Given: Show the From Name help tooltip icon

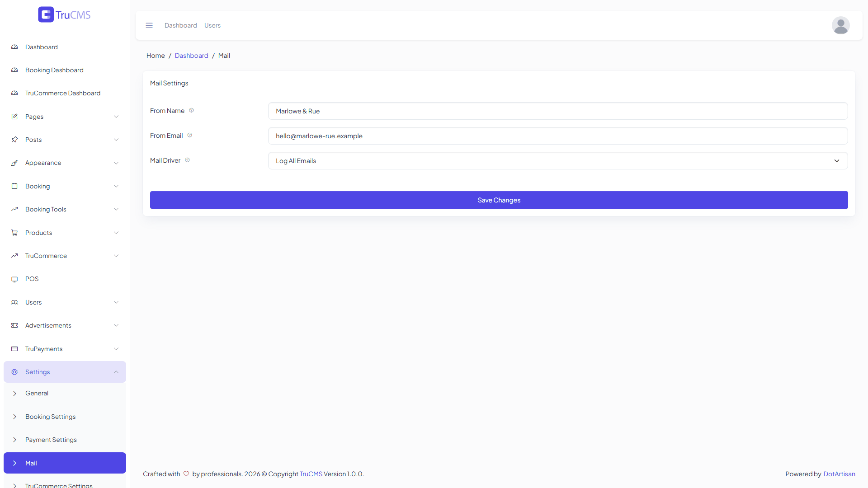Looking at the screenshot, I should tap(191, 111).
